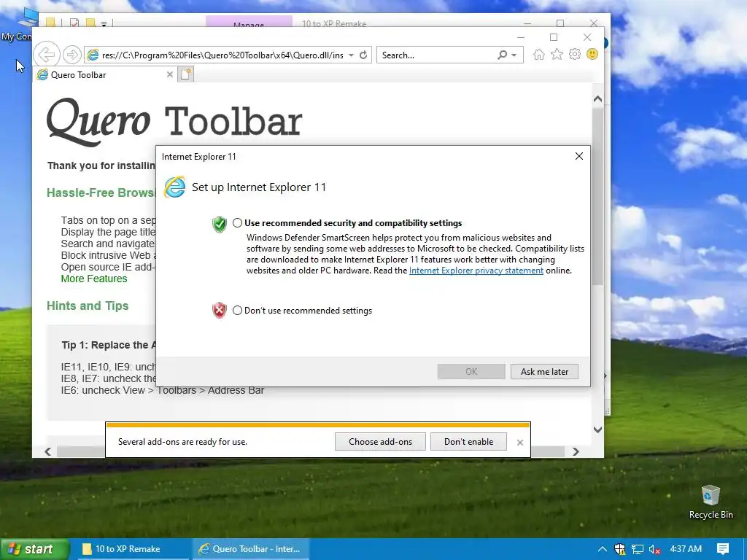The height and width of the screenshot is (560, 747).
Task: Refresh the page using the reload icon
Action: pos(363,55)
